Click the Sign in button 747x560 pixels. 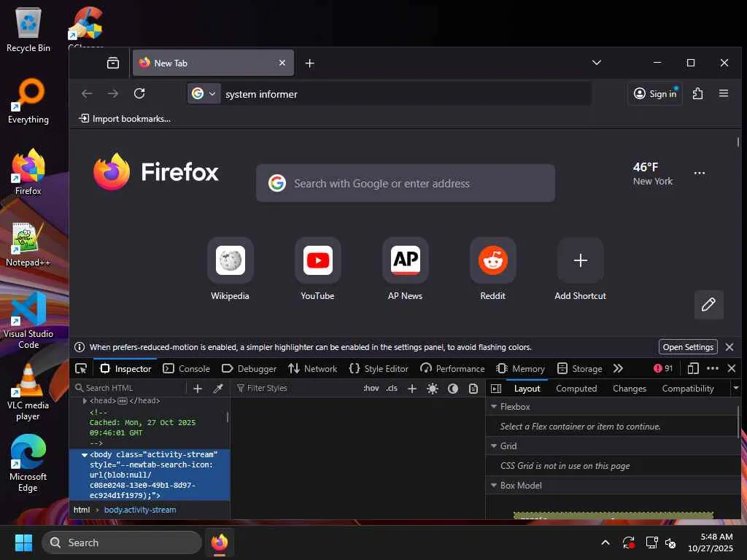pos(656,94)
